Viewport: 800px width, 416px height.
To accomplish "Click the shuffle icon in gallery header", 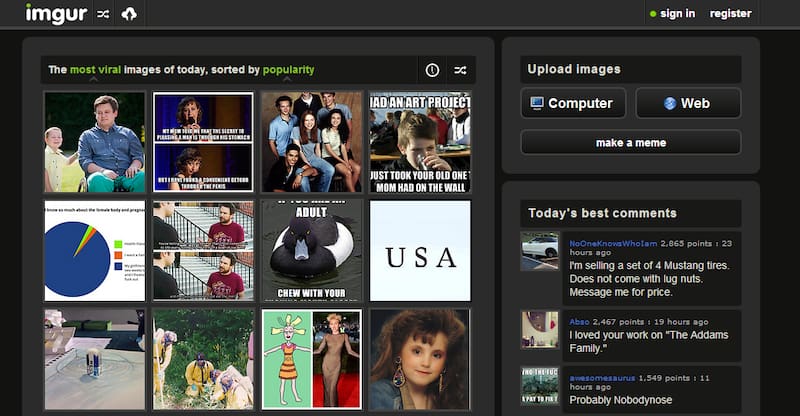I will coord(460,70).
